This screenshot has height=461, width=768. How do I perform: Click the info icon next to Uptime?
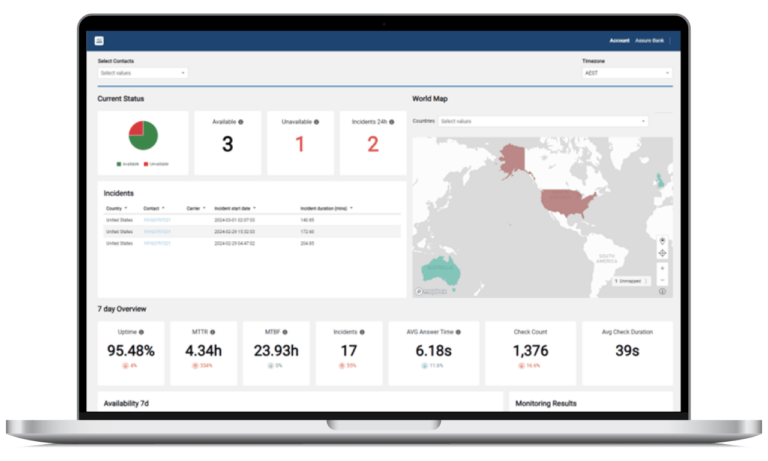click(141, 332)
